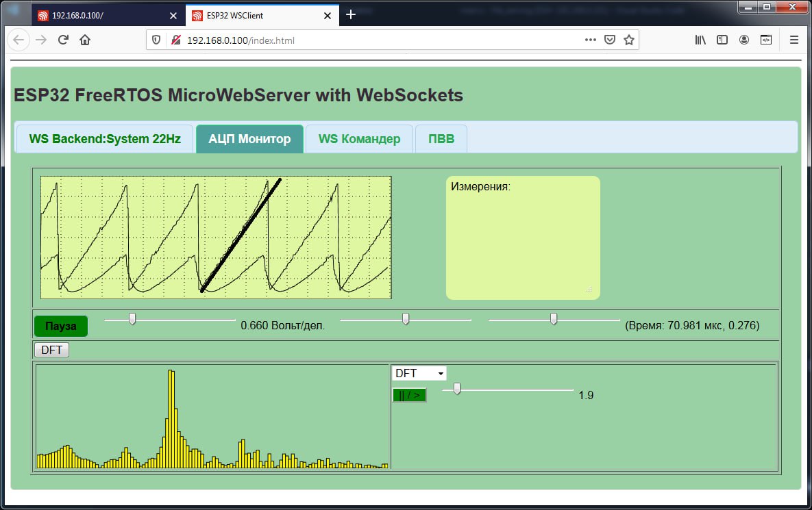Close the ESP32 WSClient tab
812x510 pixels.
[x=328, y=16]
